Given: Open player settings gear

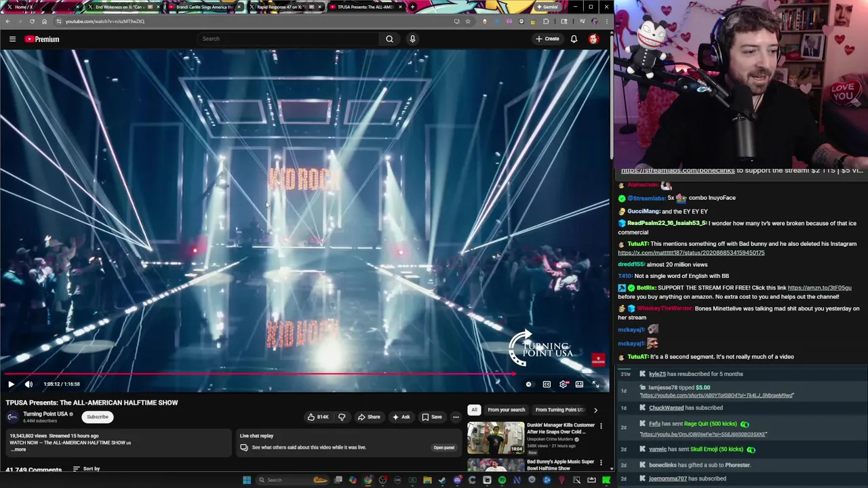Looking at the screenshot, I should click(563, 384).
